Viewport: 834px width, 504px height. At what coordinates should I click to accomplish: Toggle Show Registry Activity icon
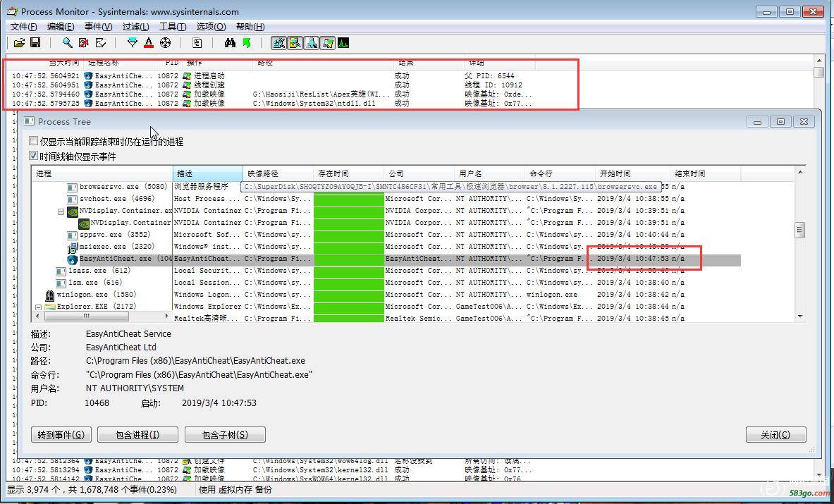pos(278,43)
